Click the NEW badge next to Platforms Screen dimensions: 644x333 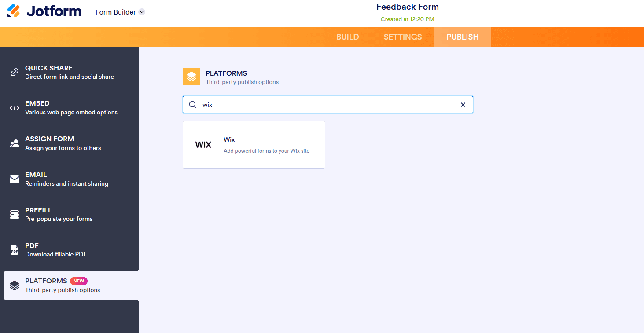(x=78, y=281)
